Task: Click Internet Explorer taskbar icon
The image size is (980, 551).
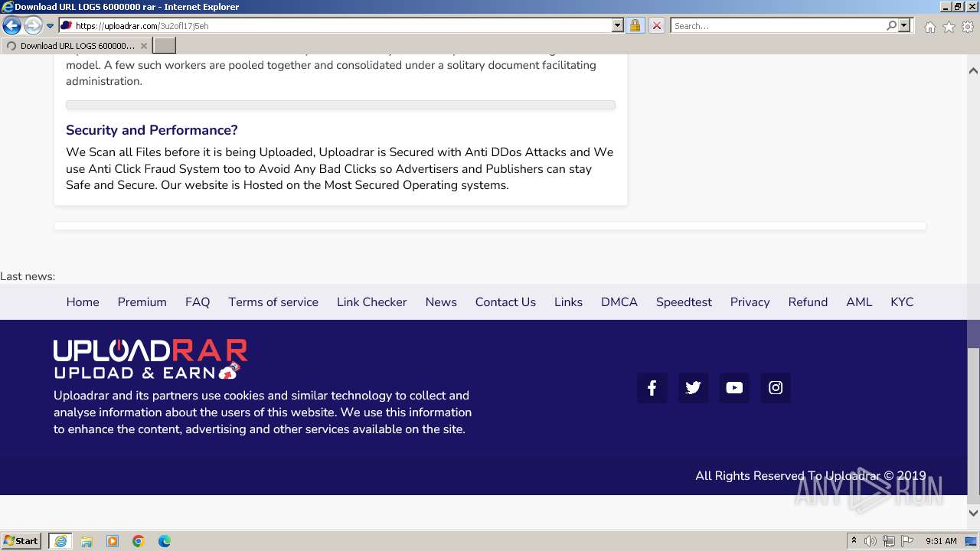Action: tap(60, 541)
